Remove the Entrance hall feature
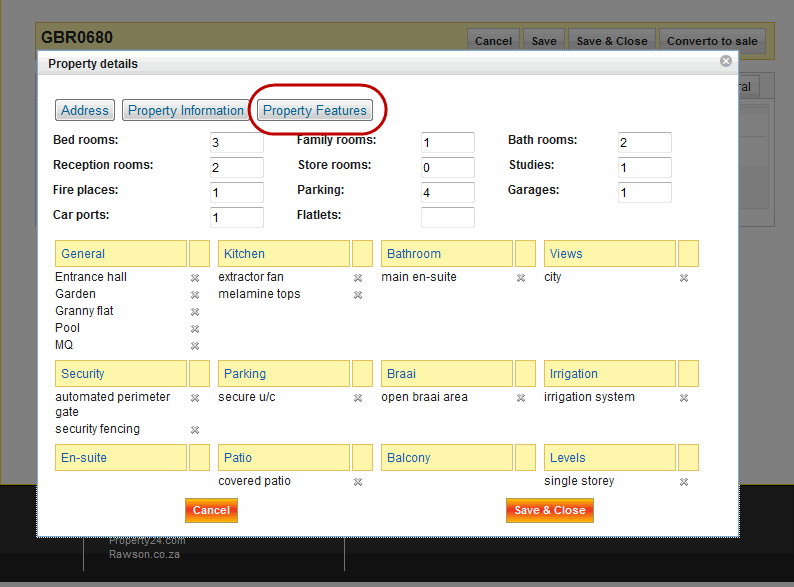 click(x=195, y=278)
